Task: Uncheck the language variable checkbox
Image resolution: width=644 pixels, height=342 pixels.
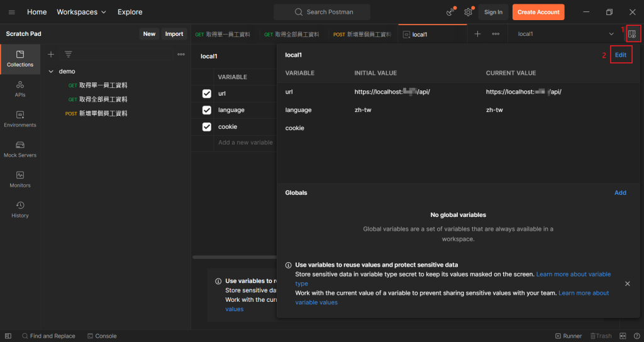Action: tap(206, 110)
